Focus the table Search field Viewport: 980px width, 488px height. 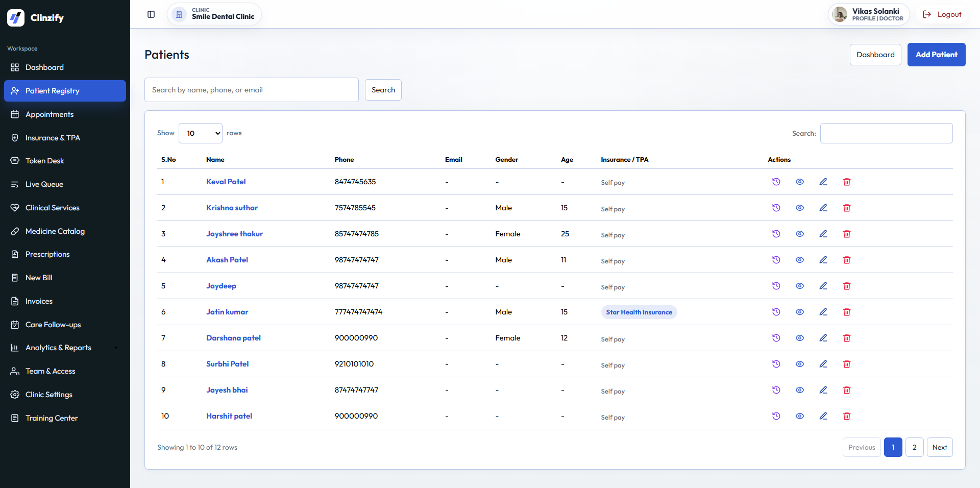point(886,133)
